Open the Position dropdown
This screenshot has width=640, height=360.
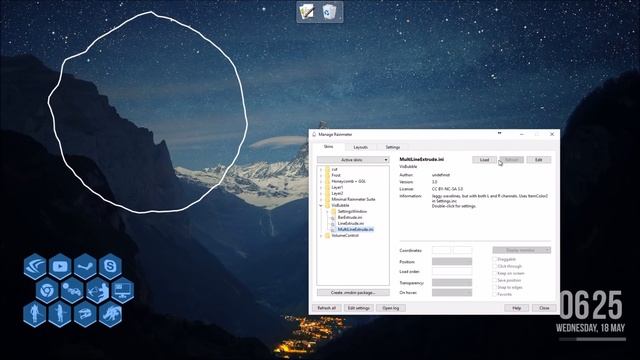click(x=452, y=262)
